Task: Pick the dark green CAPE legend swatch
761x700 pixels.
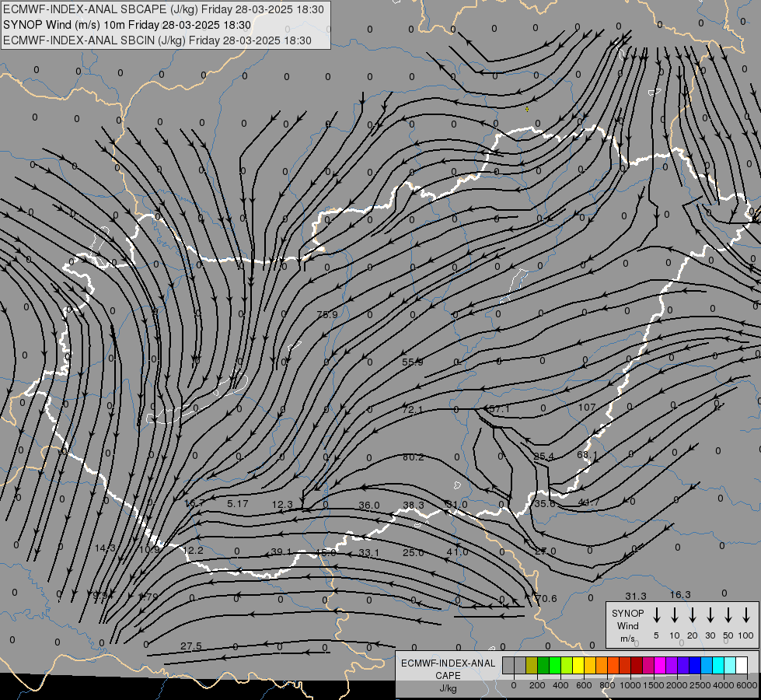Action: [543, 666]
